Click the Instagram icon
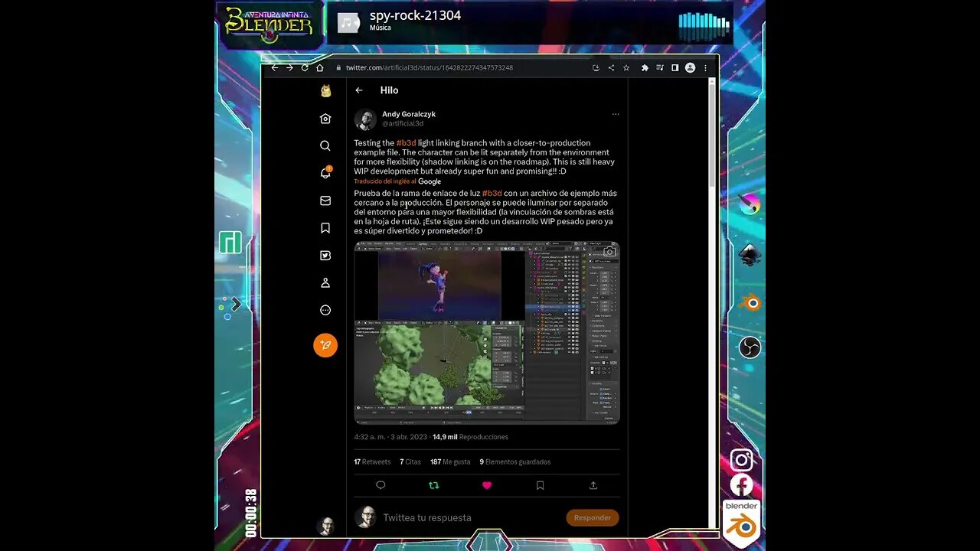 [741, 460]
